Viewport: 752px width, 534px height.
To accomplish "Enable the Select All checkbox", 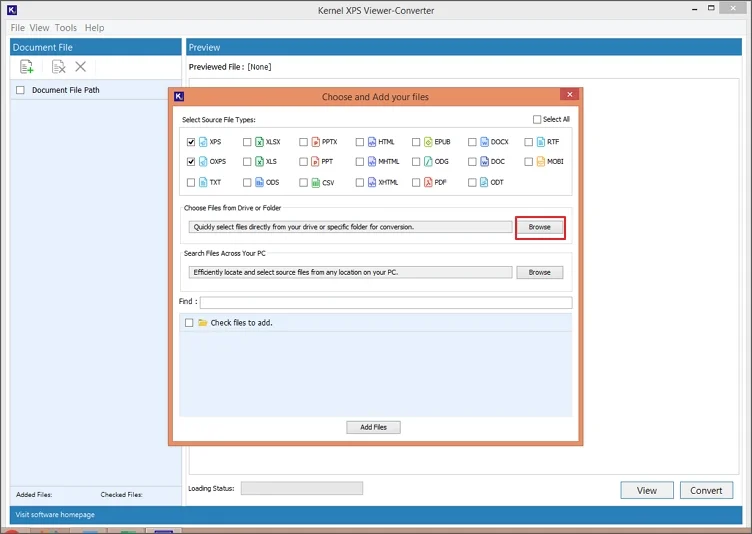I will 537,119.
